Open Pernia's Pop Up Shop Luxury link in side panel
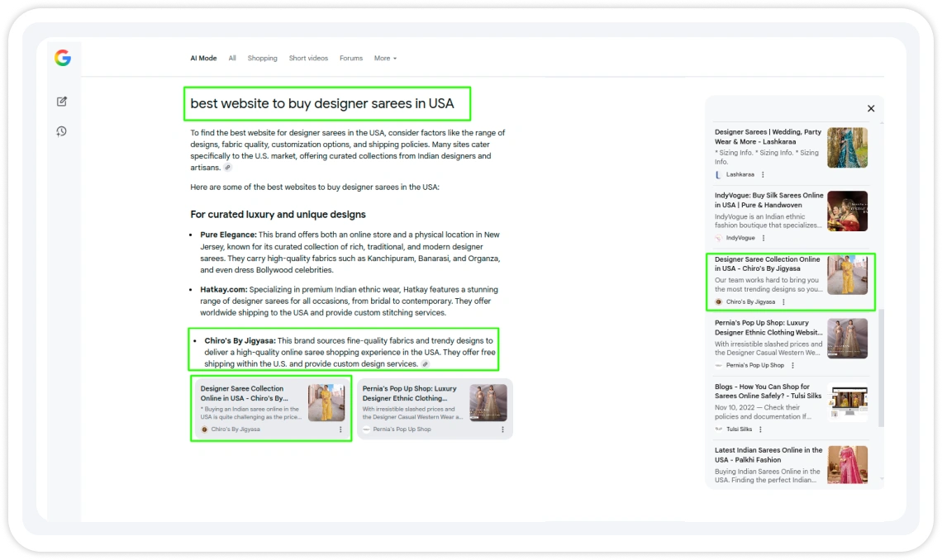This screenshot has height=560, width=942. click(x=768, y=328)
